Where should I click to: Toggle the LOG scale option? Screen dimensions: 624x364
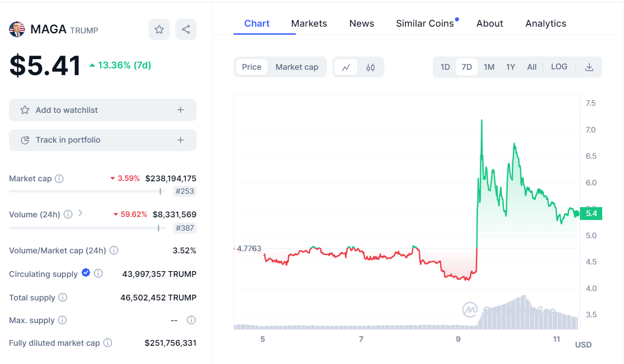pos(559,67)
